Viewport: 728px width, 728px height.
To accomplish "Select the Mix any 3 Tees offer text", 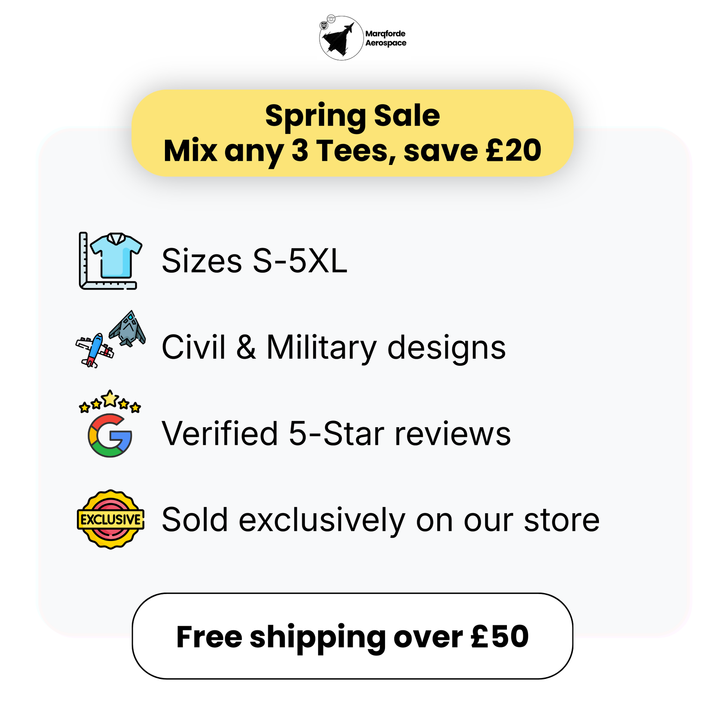I will point(352,151).
